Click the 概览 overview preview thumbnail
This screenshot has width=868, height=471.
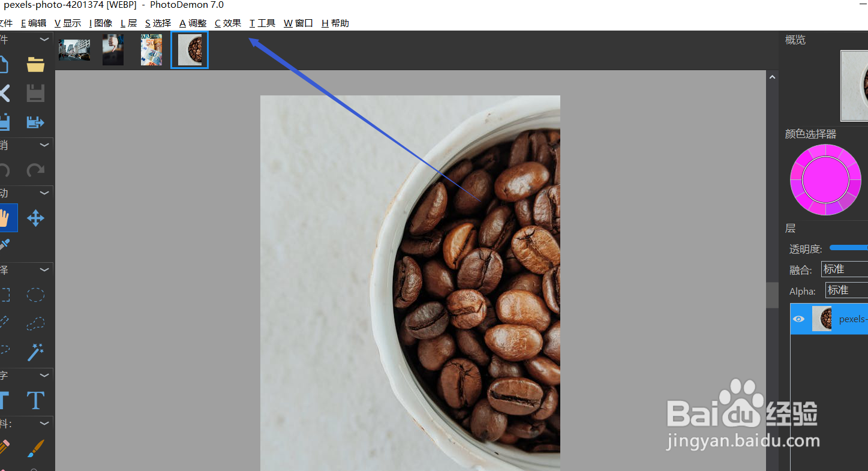click(854, 86)
